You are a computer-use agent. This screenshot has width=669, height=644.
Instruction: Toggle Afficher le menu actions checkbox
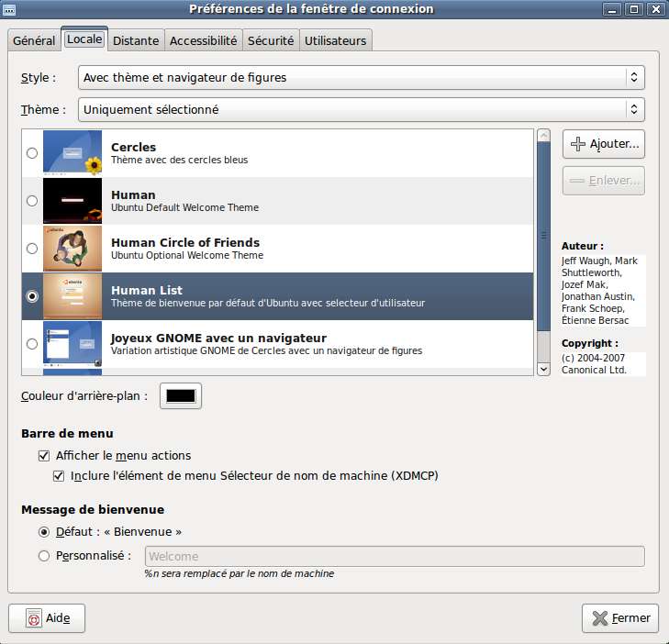44,456
